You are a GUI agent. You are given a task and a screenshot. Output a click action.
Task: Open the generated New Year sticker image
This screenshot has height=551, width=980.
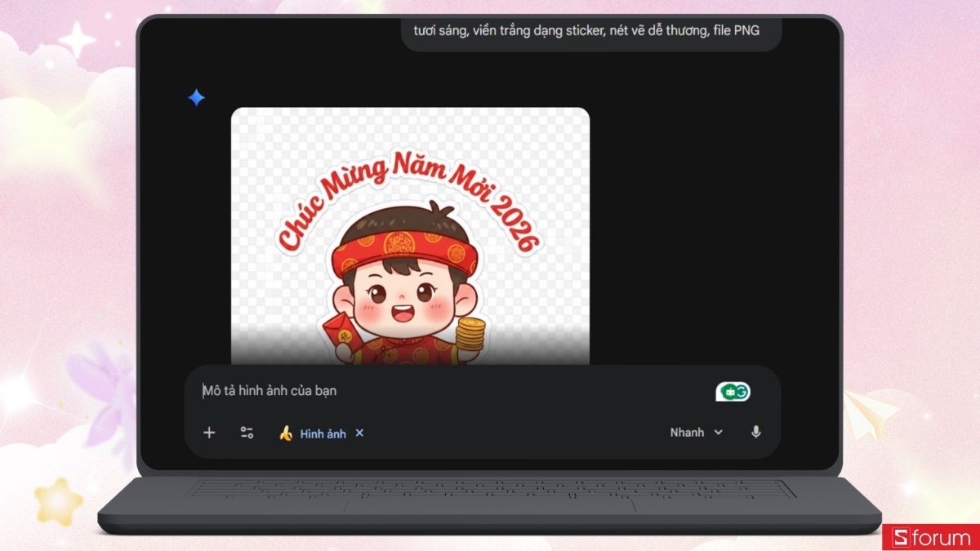(411, 237)
